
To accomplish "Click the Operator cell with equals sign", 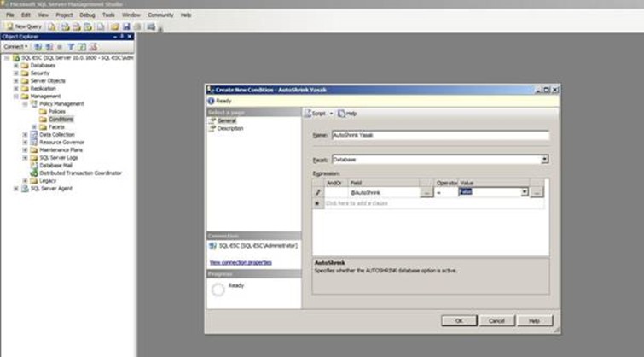I will coord(446,192).
